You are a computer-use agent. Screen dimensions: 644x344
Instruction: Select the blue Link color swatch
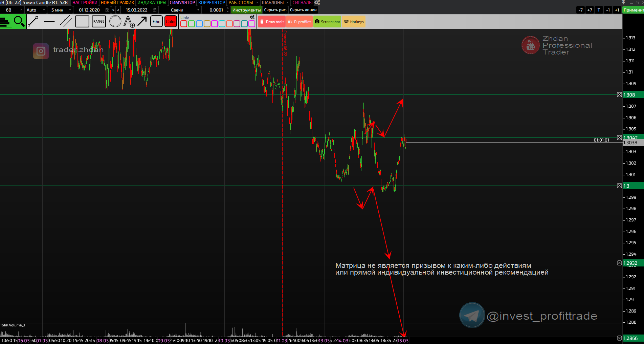pyautogui.click(x=199, y=24)
